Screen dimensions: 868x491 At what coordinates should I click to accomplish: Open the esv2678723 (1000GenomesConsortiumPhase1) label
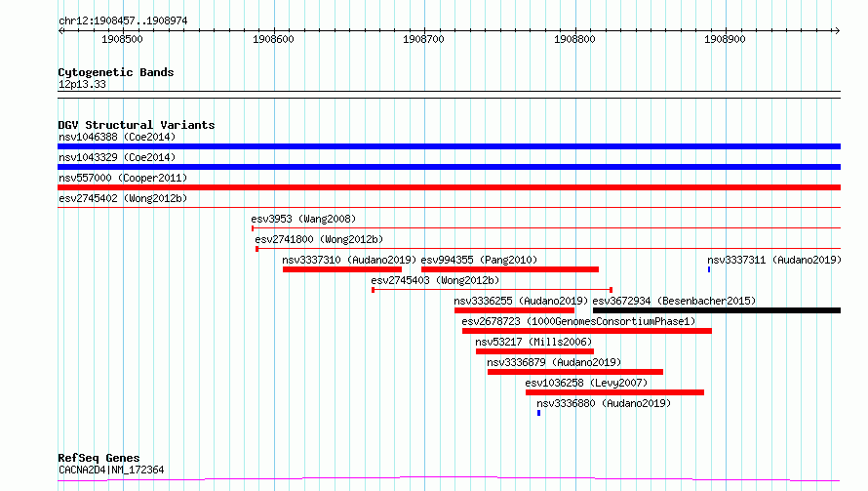pyautogui.click(x=578, y=321)
